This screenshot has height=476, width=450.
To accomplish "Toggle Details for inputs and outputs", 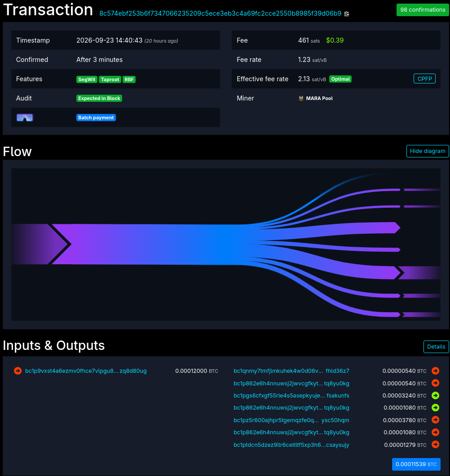I will coord(436,347).
